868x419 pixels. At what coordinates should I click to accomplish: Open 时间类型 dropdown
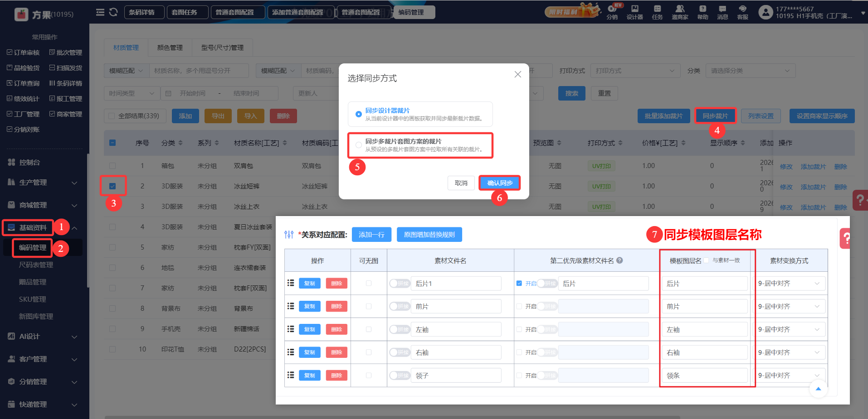132,93
